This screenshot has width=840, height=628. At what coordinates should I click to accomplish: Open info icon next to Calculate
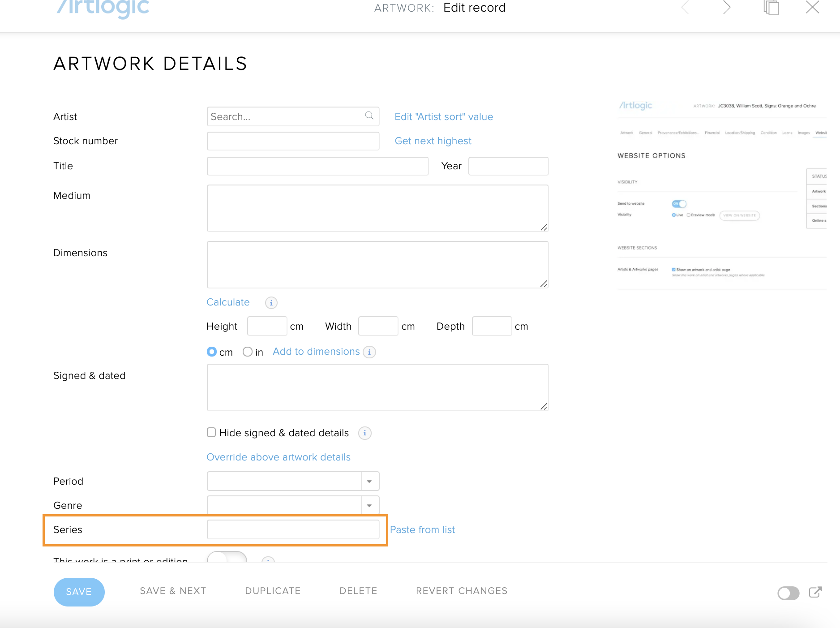(271, 303)
